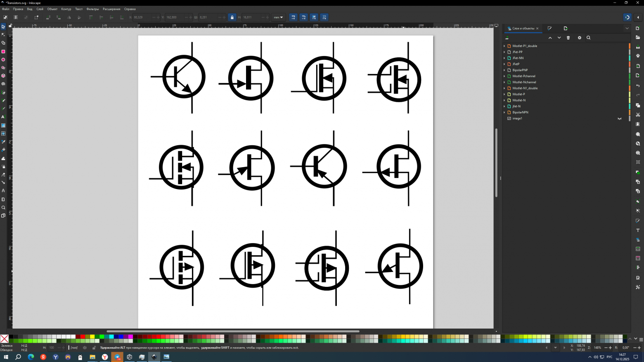Select the Spiral tool
Screen dimensions: 644x362
3,84
